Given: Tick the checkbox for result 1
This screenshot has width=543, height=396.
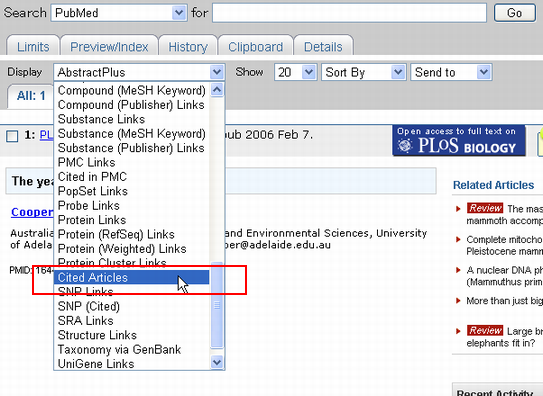Looking at the screenshot, I should [12, 136].
